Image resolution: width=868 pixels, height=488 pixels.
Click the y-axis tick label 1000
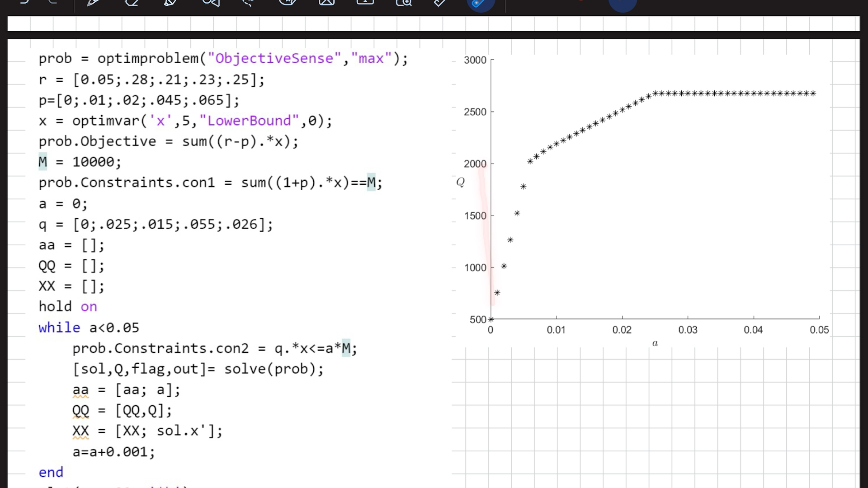tap(475, 268)
